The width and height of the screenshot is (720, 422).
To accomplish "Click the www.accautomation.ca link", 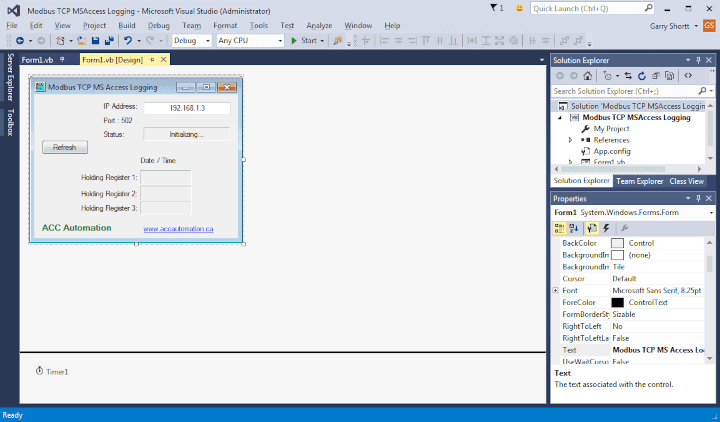I will click(178, 229).
